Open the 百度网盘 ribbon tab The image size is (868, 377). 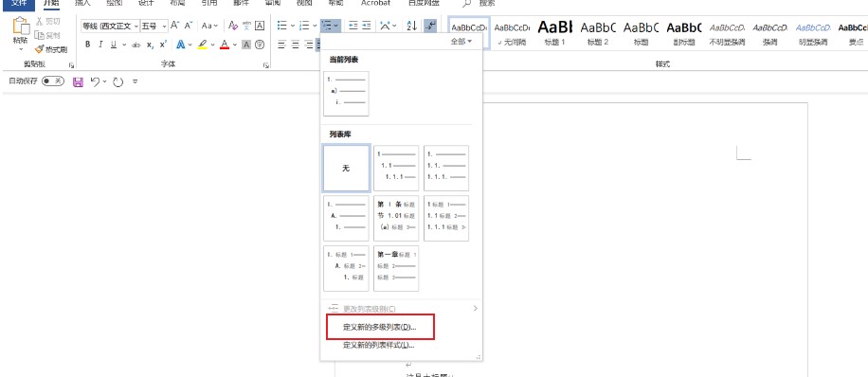pos(424,4)
